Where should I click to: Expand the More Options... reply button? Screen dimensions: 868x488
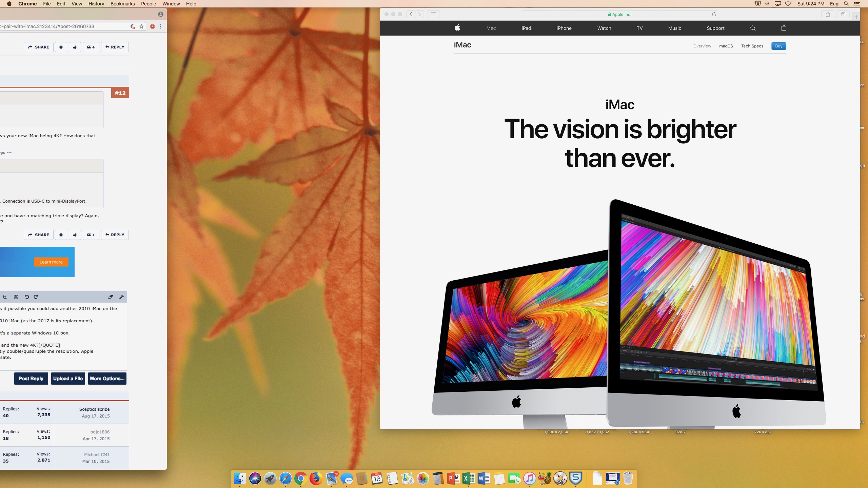tap(107, 379)
